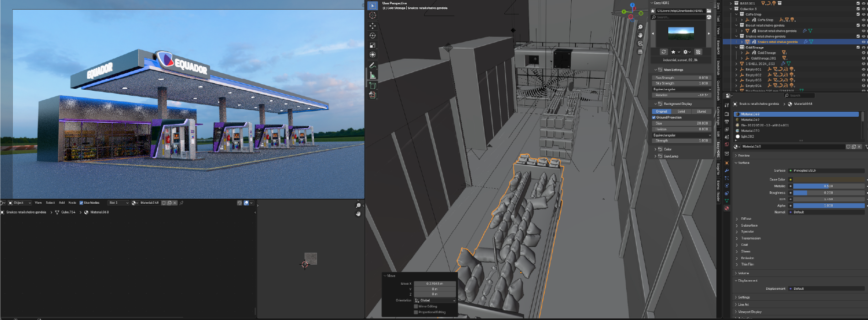Open Node menu in node editor

72,203
